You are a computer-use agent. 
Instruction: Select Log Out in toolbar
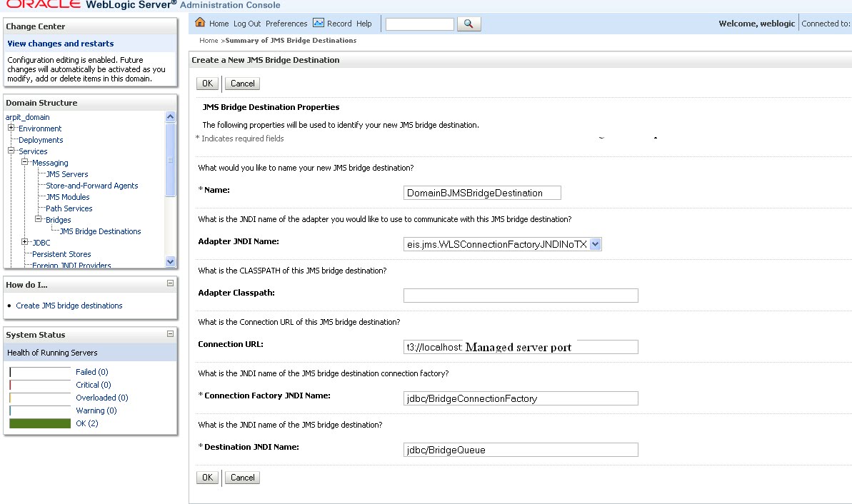coord(247,24)
